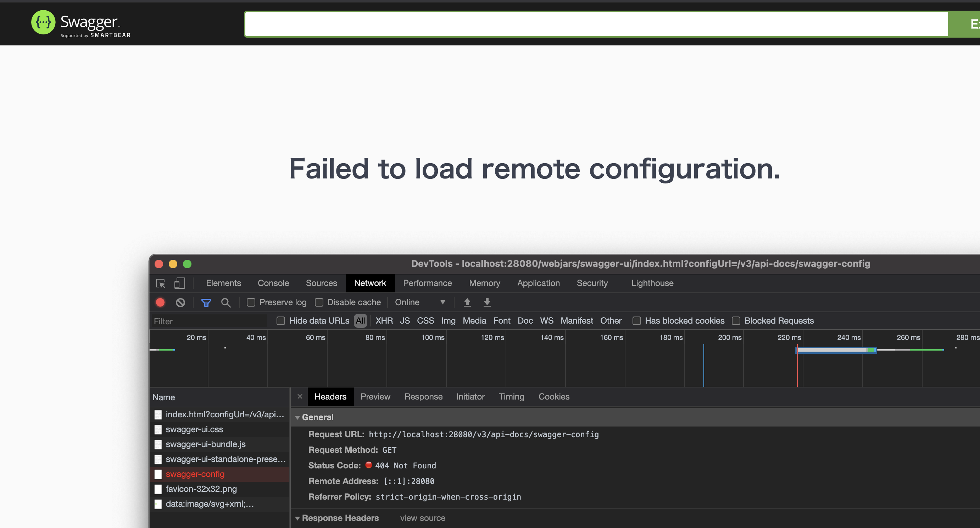The height and width of the screenshot is (528, 980).
Task: Tick the Hide data URLs checkbox
Action: pos(281,321)
